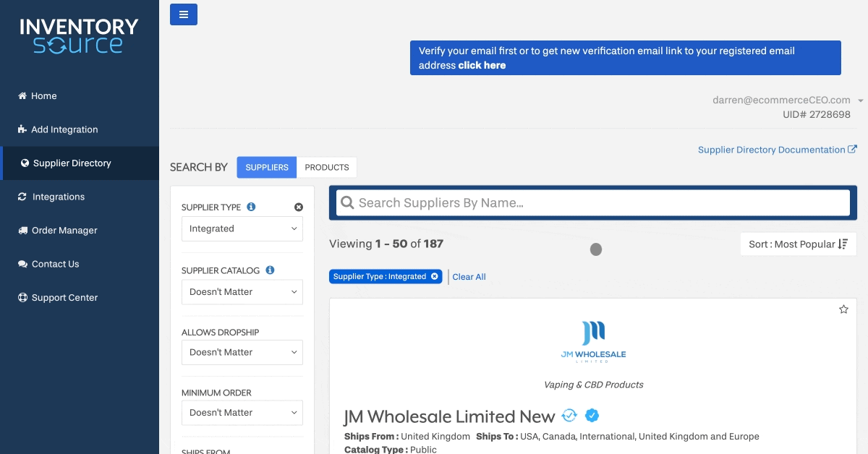Click the 'Vaping & CBD Products' text
This screenshot has height=454, width=868.
(x=593, y=385)
